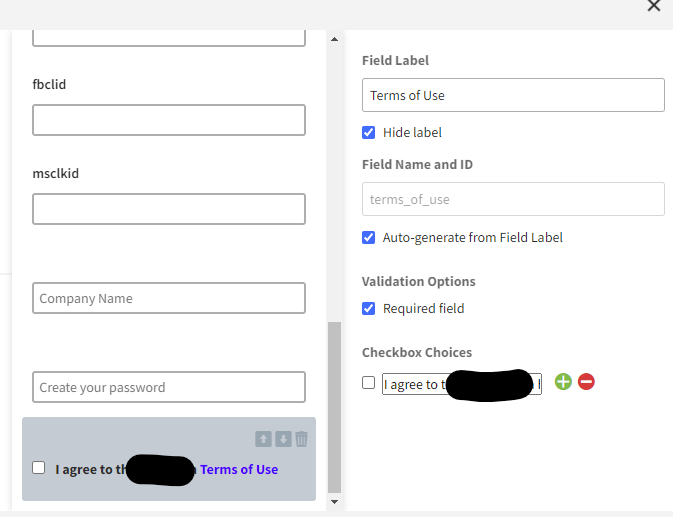Click the msclkid input box
The image size is (673, 517).
[169, 209]
